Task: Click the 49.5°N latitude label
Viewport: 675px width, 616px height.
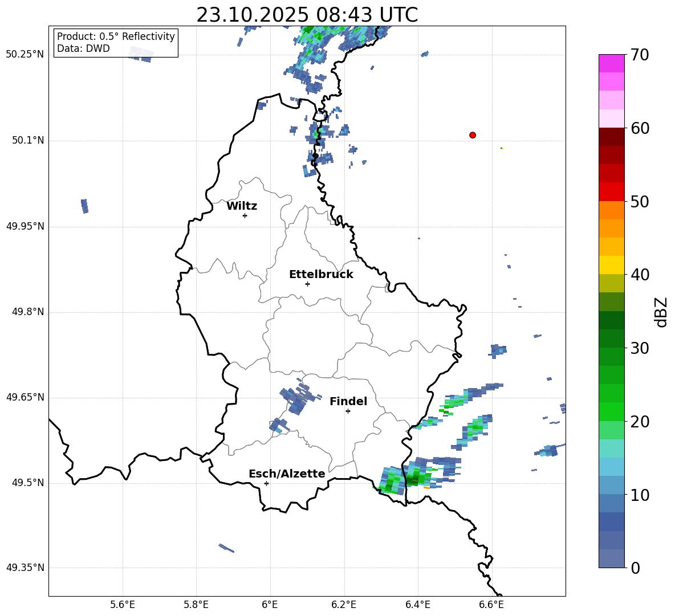Action: (28, 483)
